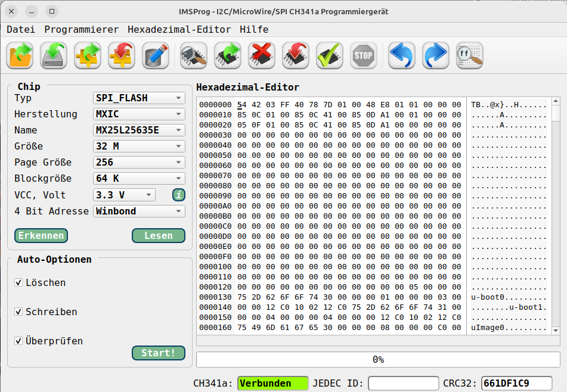Open the 4 Bit Adresse dropdown showing Winbond
Viewport: 567px width, 392px height.
coord(140,211)
